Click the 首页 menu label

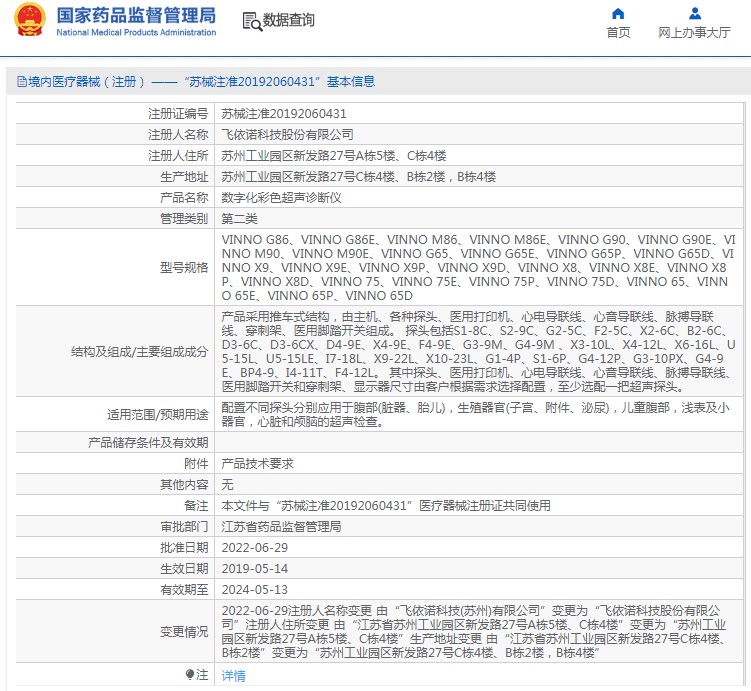[618, 33]
